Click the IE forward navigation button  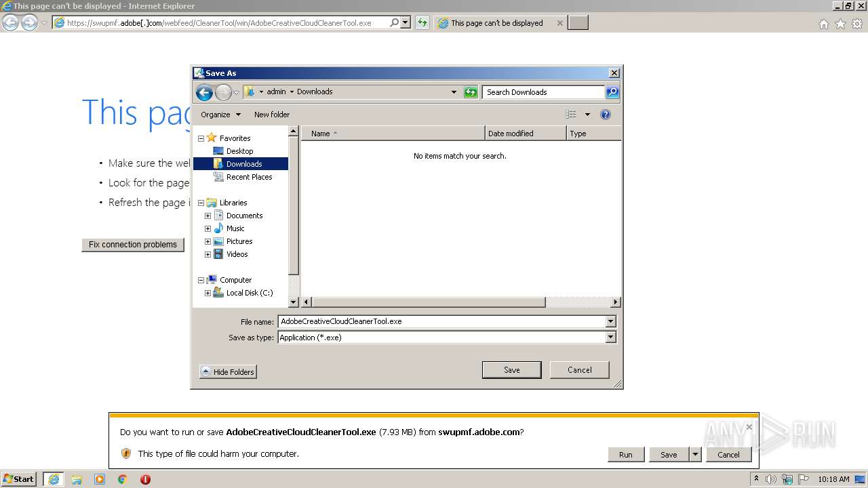29,22
